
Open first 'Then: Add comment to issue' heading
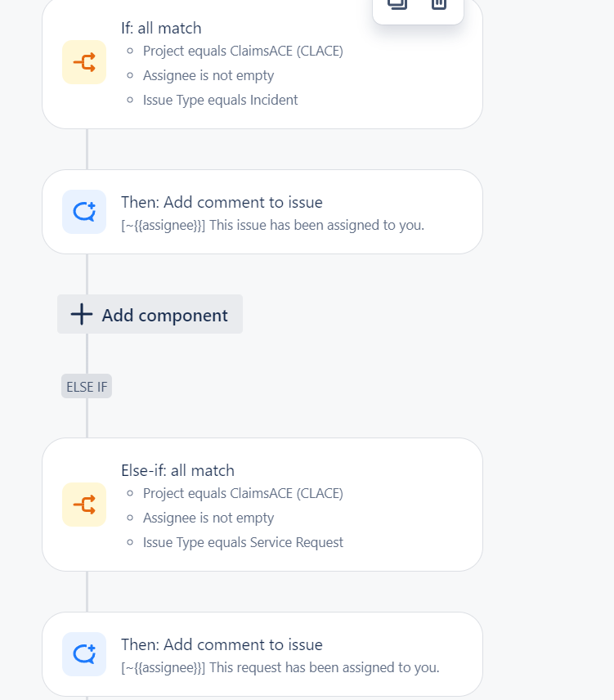[222, 202]
